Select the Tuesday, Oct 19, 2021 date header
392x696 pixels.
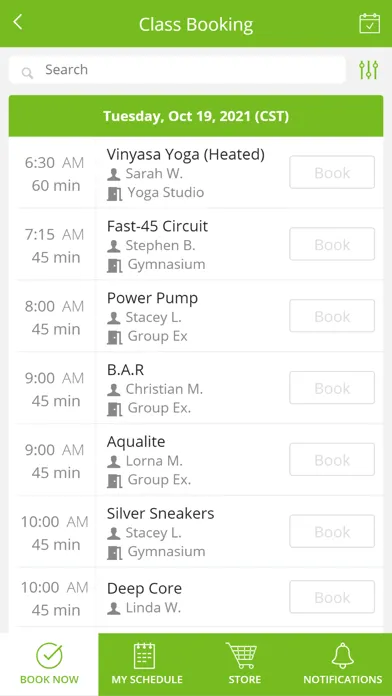point(196,116)
